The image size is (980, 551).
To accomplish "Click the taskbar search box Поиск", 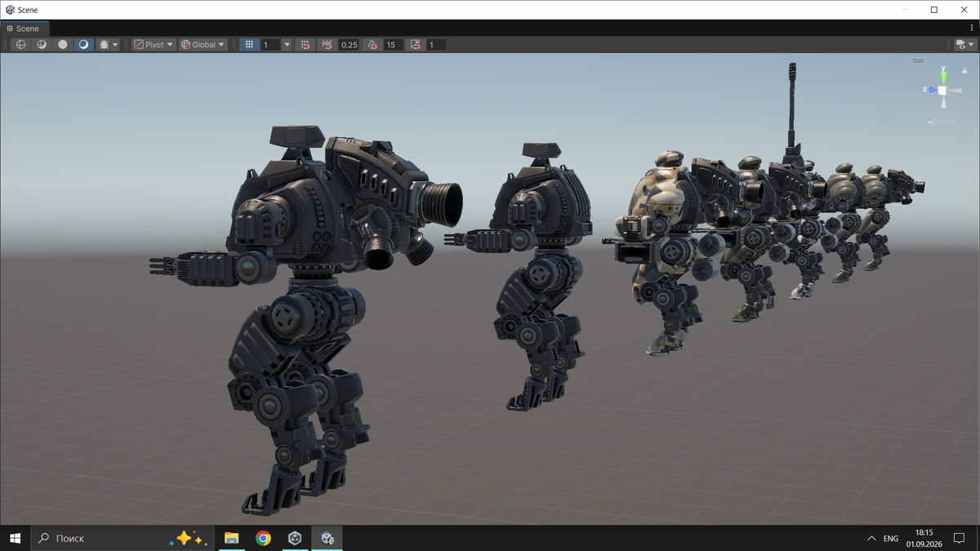I will coord(122,538).
